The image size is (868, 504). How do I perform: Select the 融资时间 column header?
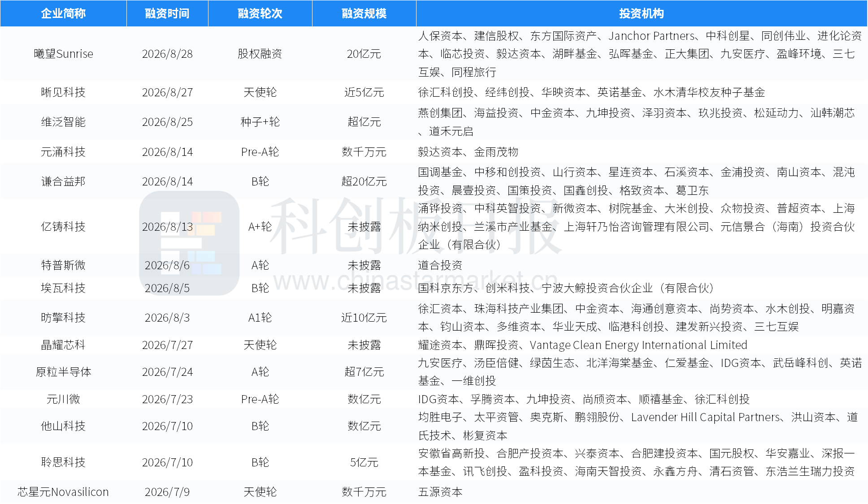coord(167,13)
